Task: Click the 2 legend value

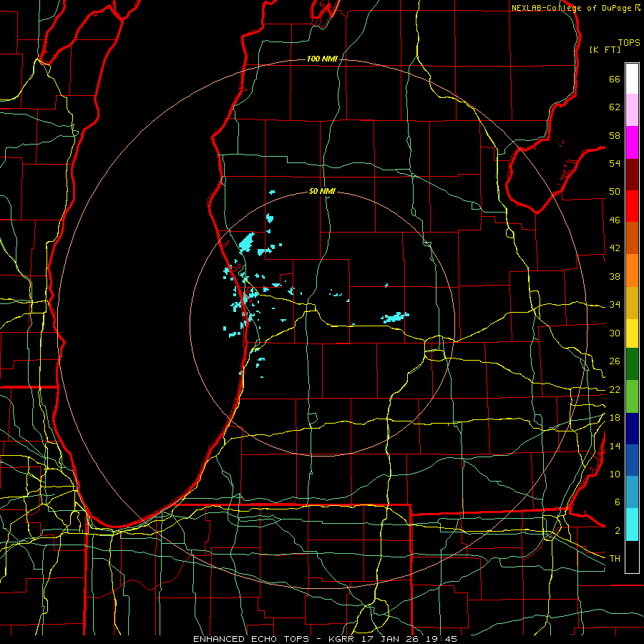Action: (x=617, y=531)
